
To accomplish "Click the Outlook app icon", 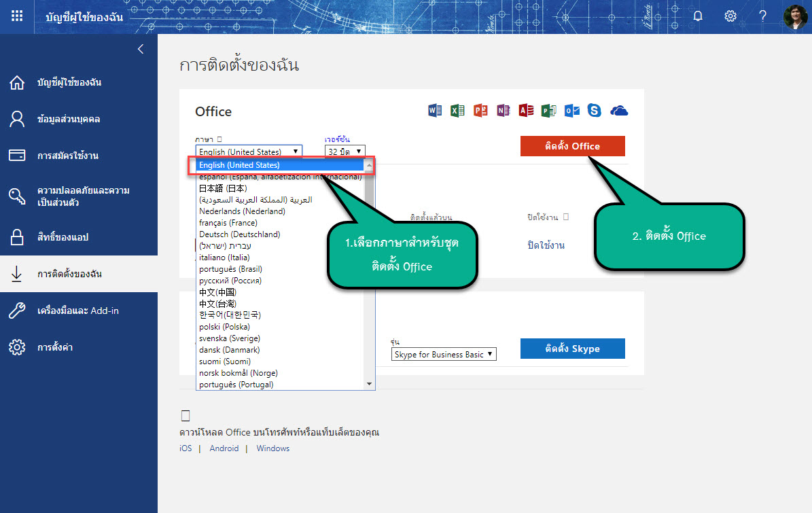I will click(x=572, y=111).
